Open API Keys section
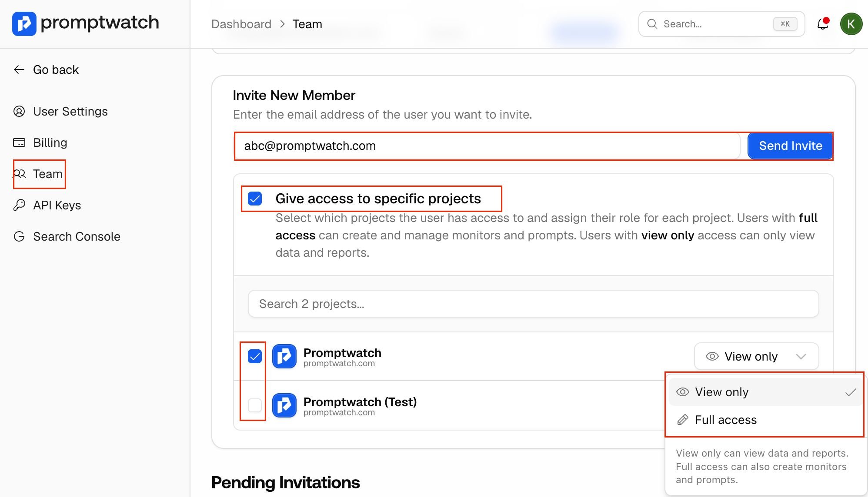This screenshot has width=868, height=497. tap(47, 205)
